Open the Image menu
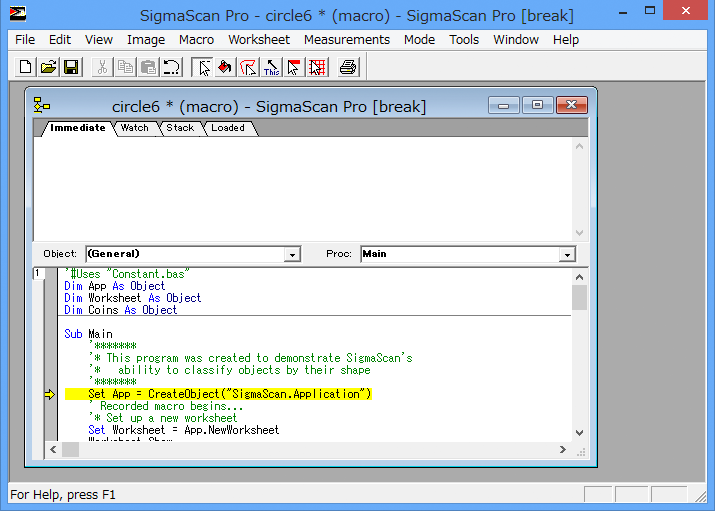 tap(146, 40)
